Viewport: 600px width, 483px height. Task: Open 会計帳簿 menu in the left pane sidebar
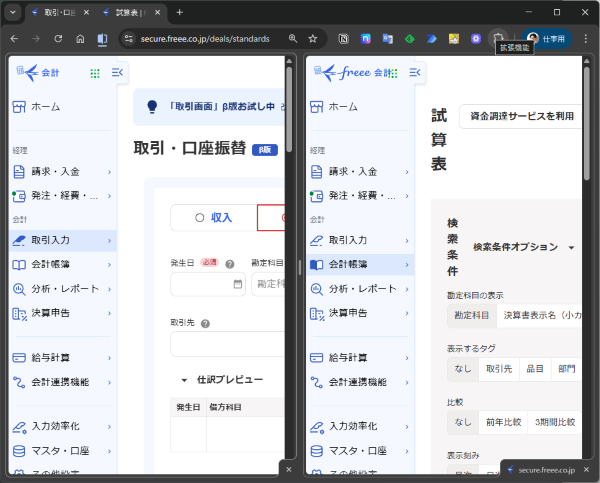(60, 265)
